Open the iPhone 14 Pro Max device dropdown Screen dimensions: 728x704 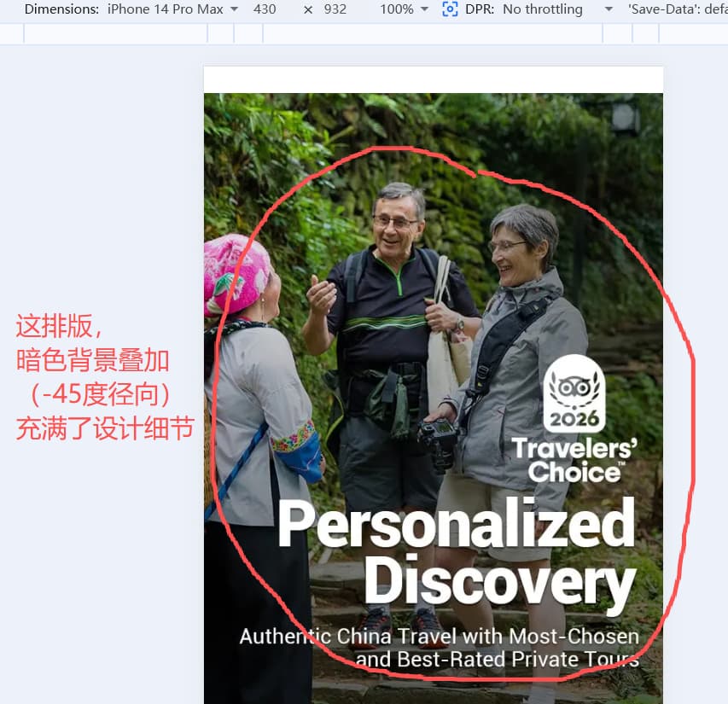point(172,9)
